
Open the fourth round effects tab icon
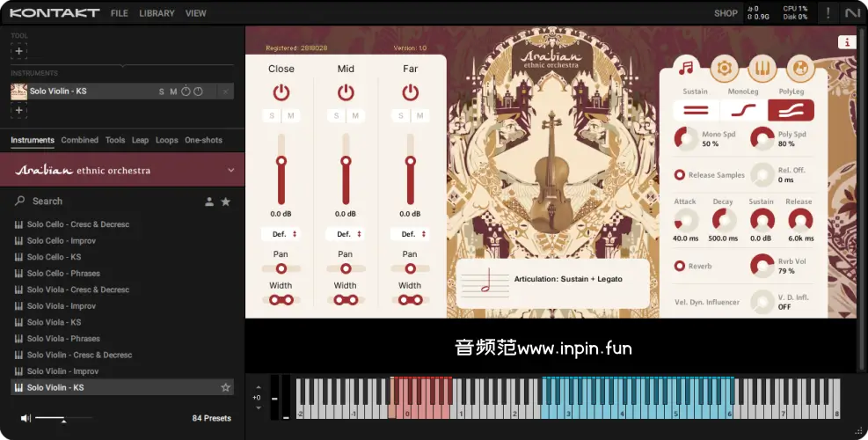pos(800,68)
